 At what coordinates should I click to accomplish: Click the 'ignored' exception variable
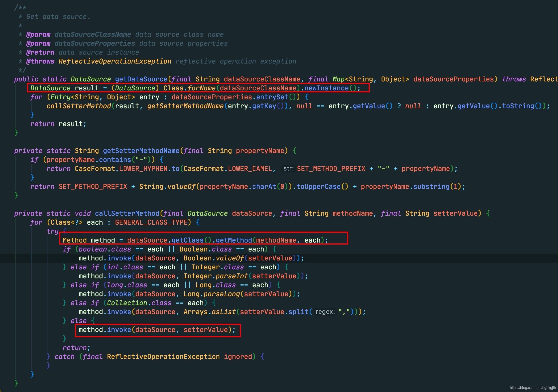point(238,357)
